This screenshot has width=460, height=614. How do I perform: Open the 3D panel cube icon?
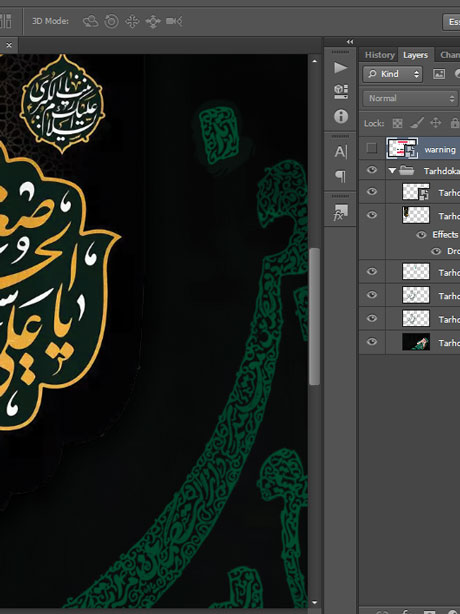pyautogui.click(x=341, y=92)
